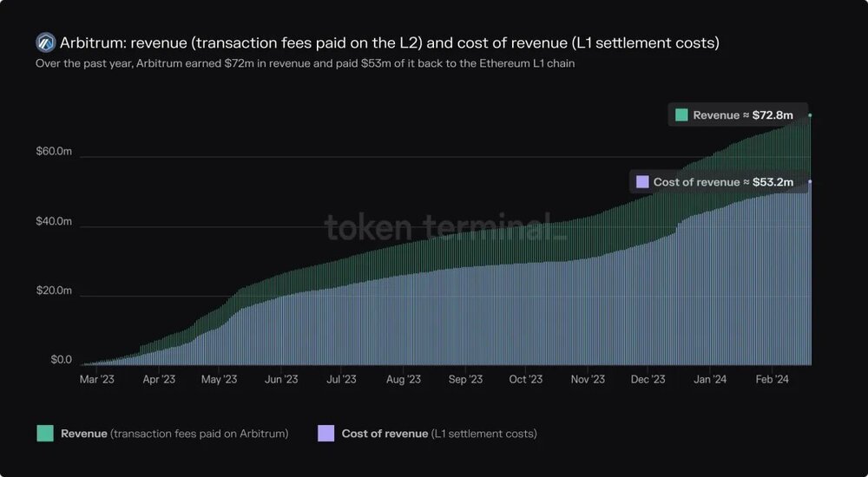Click purple square in Cost of revenue tooltip
Viewport: 868px width, 477px height.
pos(642,182)
